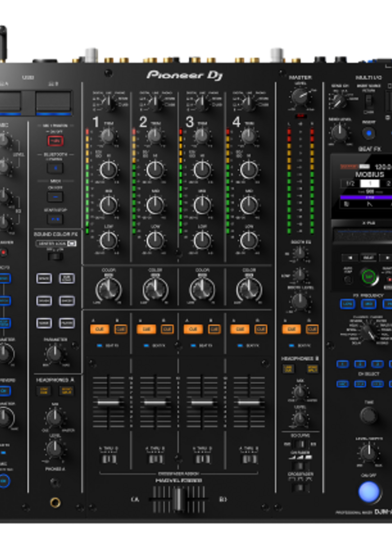Image resolution: width=392 pixels, height=549 pixels.
Task: Select FX FREQUENCY LOW button
Action: click(x=348, y=304)
